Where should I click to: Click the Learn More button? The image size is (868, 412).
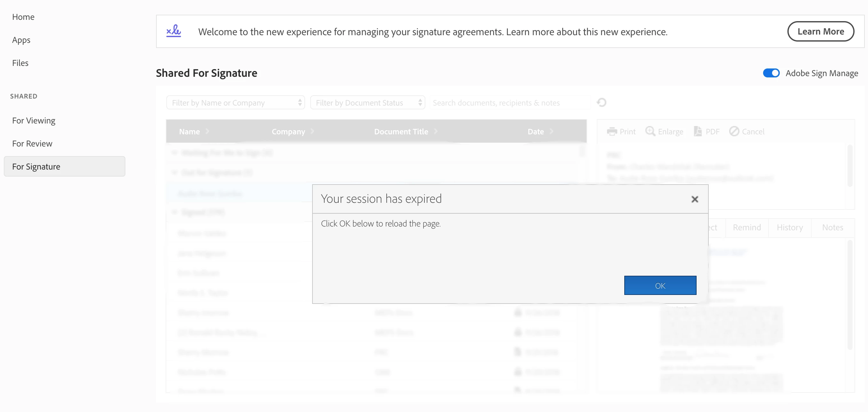(x=820, y=31)
